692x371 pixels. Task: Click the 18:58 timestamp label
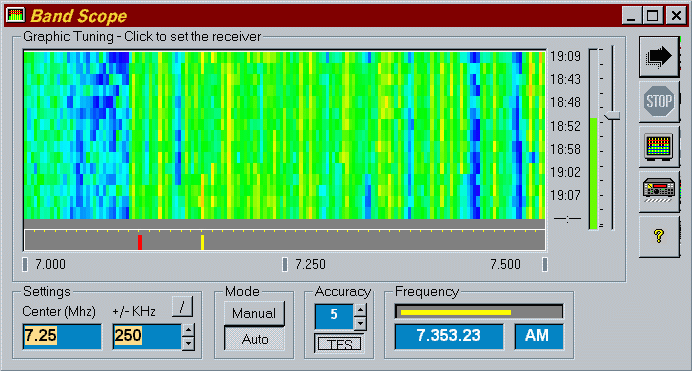pyautogui.click(x=565, y=149)
